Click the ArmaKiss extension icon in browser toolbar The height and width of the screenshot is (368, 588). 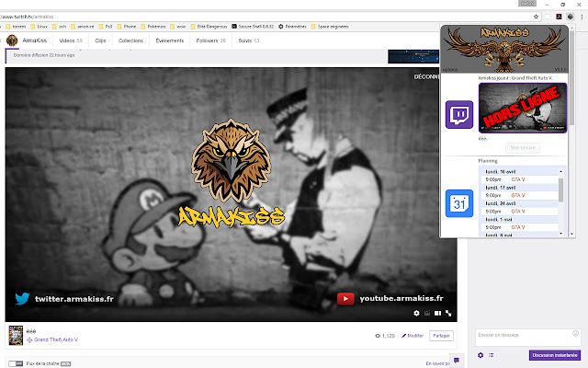pyautogui.click(x=571, y=17)
